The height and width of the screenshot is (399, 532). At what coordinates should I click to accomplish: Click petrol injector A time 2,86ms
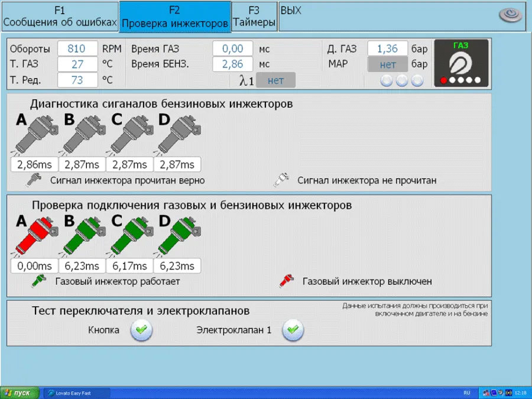[35, 164]
